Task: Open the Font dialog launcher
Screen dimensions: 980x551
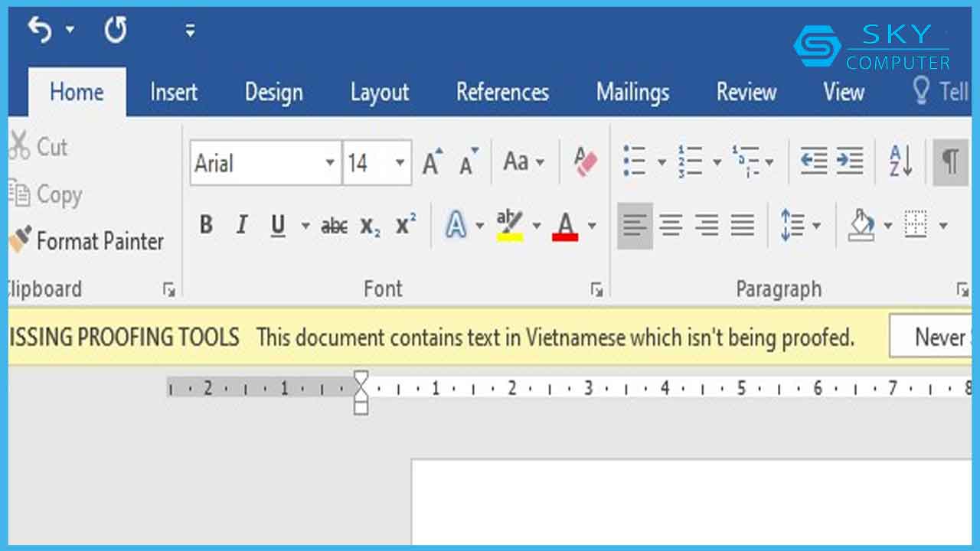Action: (x=596, y=289)
